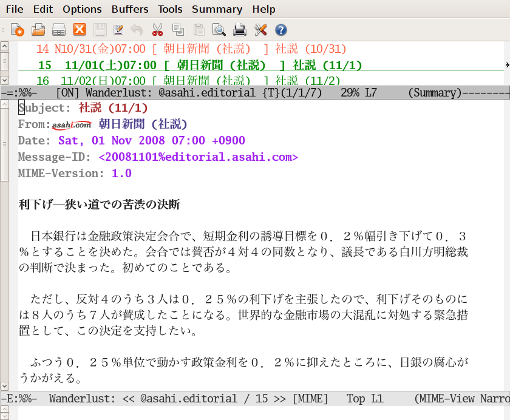Click the message mode line [MIME] indicator

tap(310, 399)
